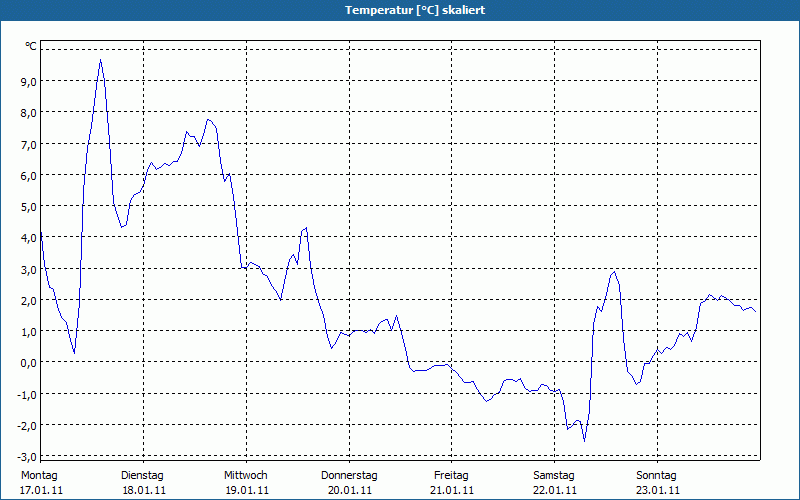This screenshot has height=500, width=800.
Task: Click the 4,0 y-axis label
Action: click(x=29, y=238)
